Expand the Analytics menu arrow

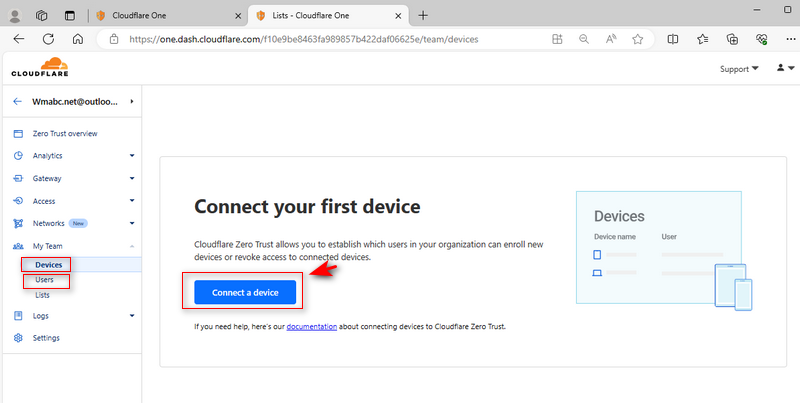point(132,156)
